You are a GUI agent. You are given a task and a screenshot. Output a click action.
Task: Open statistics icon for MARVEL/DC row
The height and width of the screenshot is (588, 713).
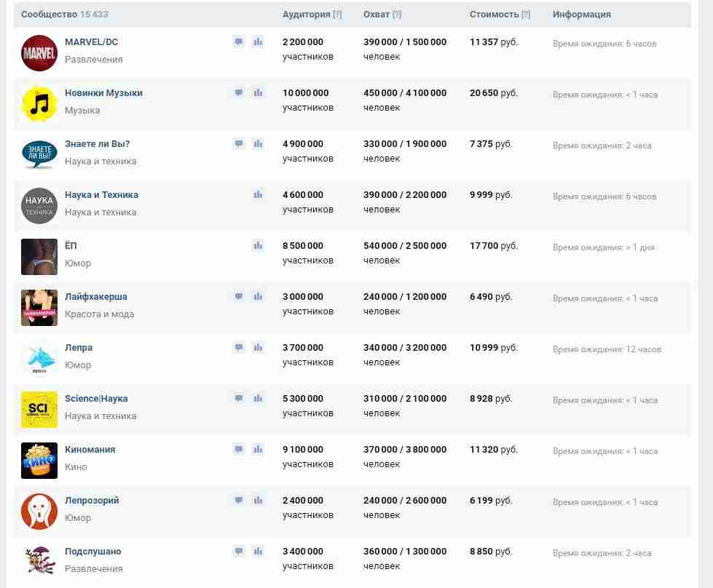(x=258, y=41)
